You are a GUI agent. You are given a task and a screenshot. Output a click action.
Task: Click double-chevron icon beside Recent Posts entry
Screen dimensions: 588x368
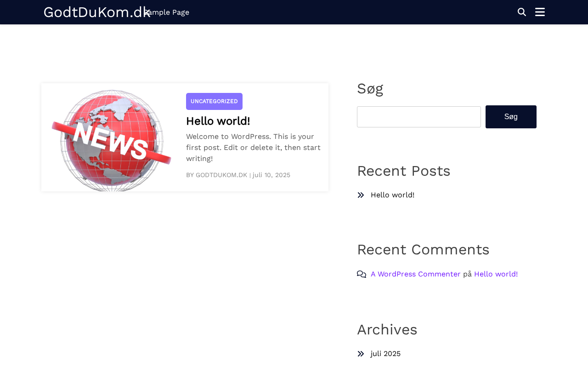tap(361, 195)
